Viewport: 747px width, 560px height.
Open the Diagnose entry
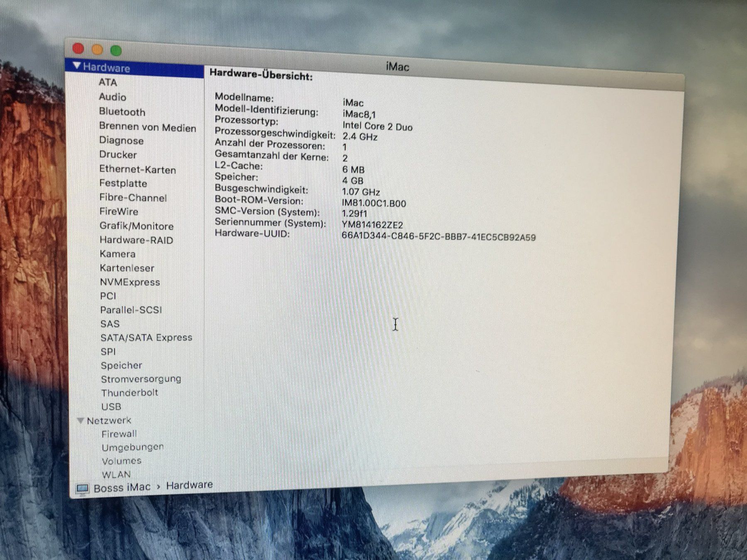121,141
